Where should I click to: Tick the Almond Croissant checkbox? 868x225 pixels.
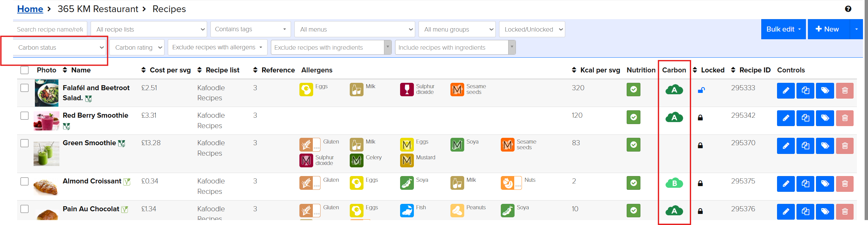[24, 181]
